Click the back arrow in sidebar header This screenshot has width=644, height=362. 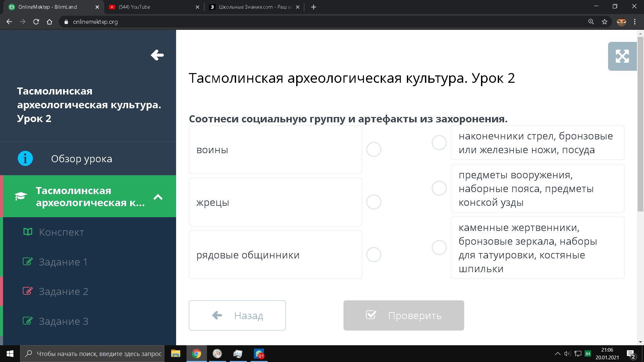point(157,55)
